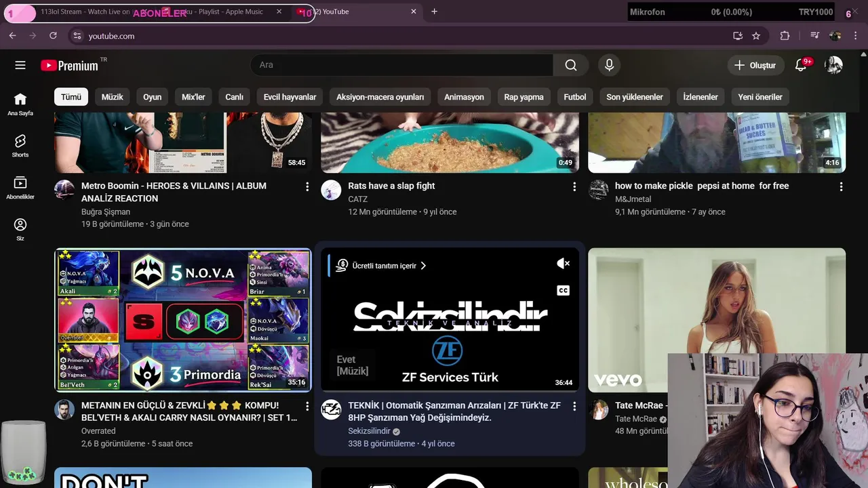Image resolution: width=868 pixels, height=488 pixels.
Task: Reload the page in browser
Action: click(x=53, y=36)
